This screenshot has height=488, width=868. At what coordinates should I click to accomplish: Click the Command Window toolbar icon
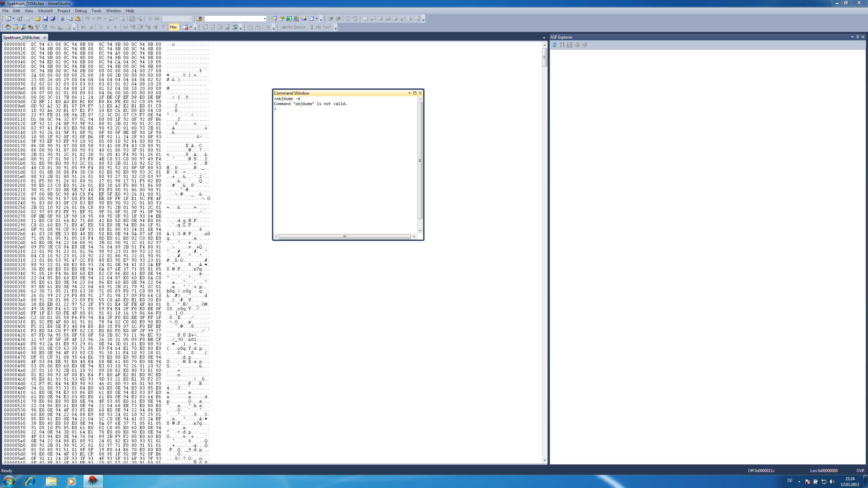tap(311, 19)
